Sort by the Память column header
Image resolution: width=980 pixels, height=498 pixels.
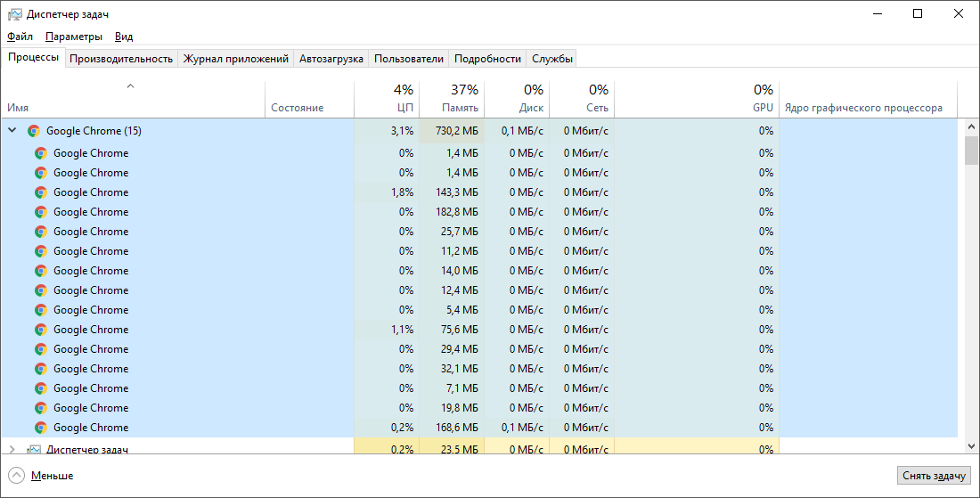pyautogui.click(x=452, y=100)
